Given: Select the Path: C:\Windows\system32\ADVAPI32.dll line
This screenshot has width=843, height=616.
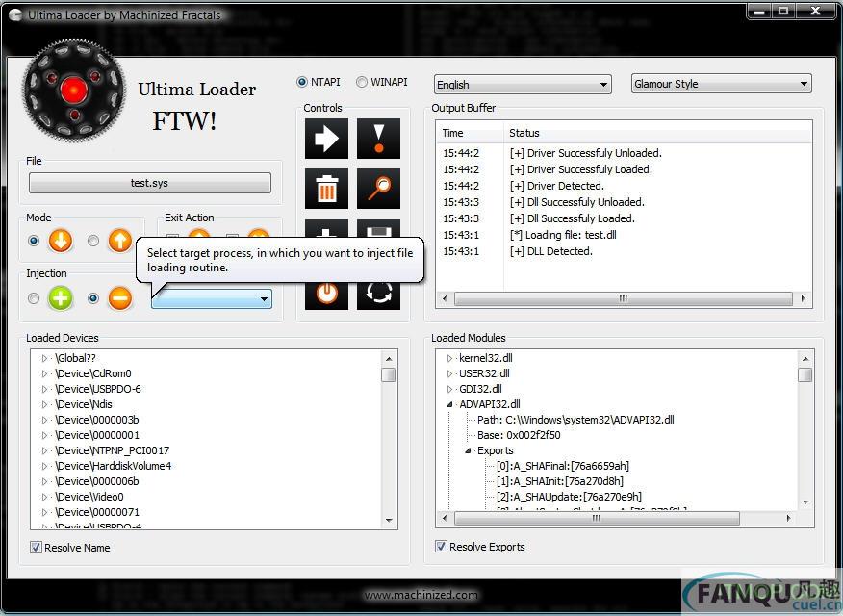Looking at the screenshot, I should pos(575,420).
